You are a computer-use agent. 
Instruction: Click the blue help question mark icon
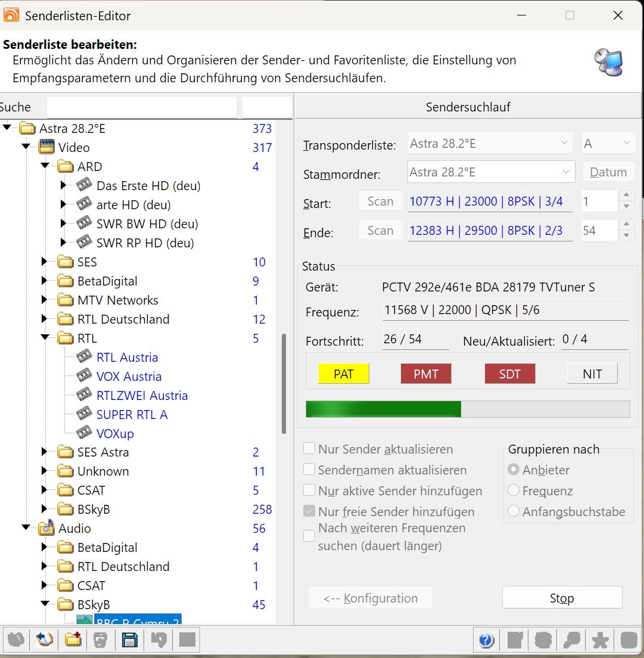(x=486, y=641)
